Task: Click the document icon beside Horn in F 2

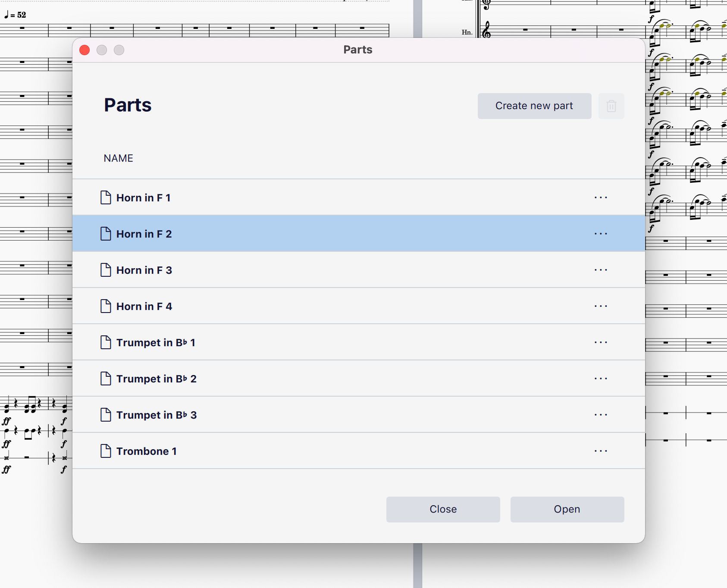Action: click(106, 234)
